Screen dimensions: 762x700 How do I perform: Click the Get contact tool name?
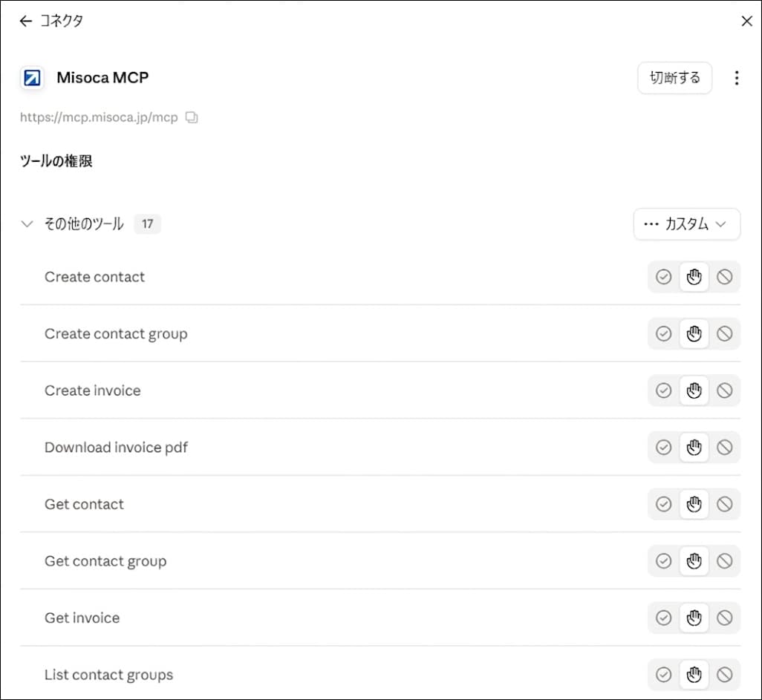(84, 504)
